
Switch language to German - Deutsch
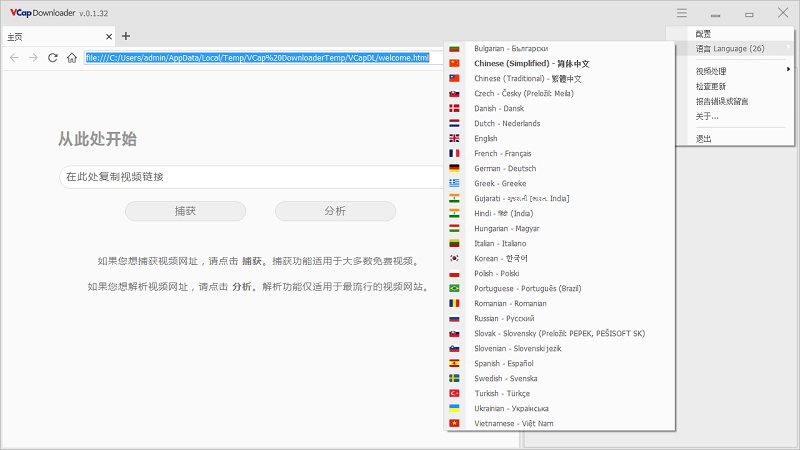pos(507,168)
